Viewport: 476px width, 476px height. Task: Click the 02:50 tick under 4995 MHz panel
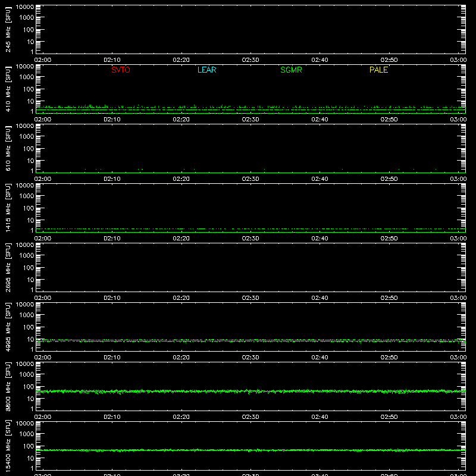click(389, 358)
